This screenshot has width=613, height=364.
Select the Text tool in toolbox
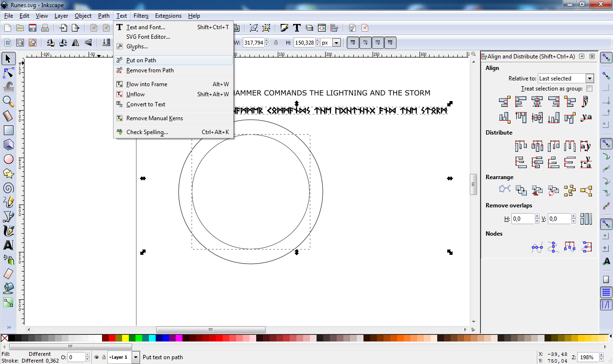pyautogui.click(x=8, y=245)
